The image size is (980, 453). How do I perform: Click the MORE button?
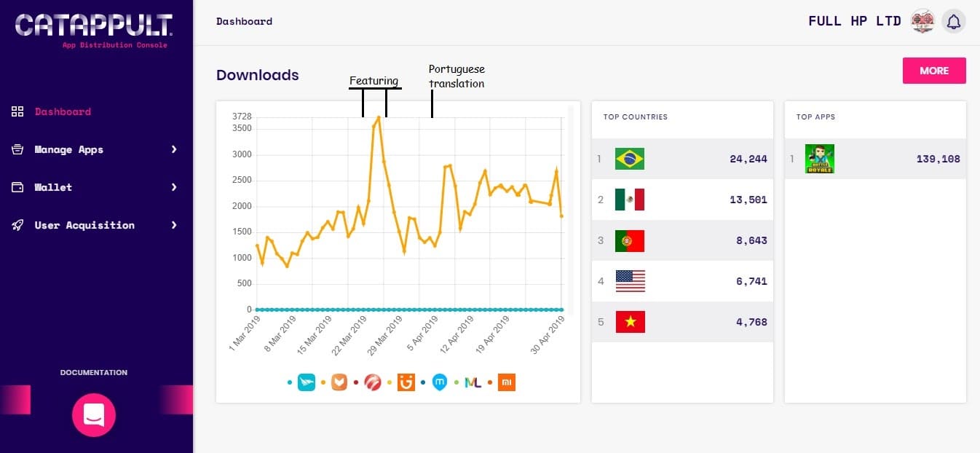pos(934,71)
